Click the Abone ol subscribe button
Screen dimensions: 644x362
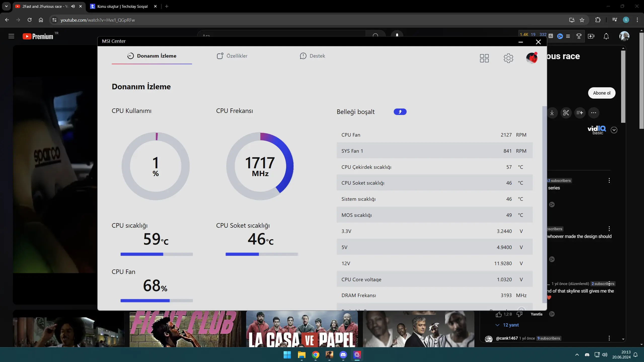(x=601, y=93)
